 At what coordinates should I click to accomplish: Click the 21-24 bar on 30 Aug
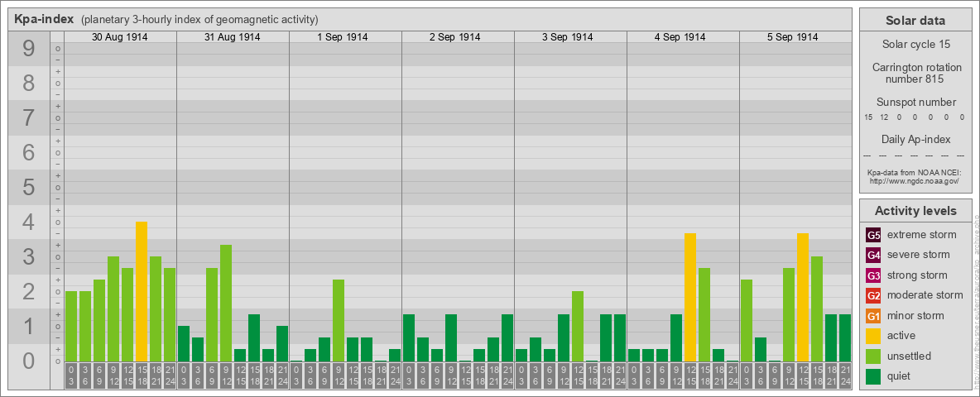coord(170,314)
